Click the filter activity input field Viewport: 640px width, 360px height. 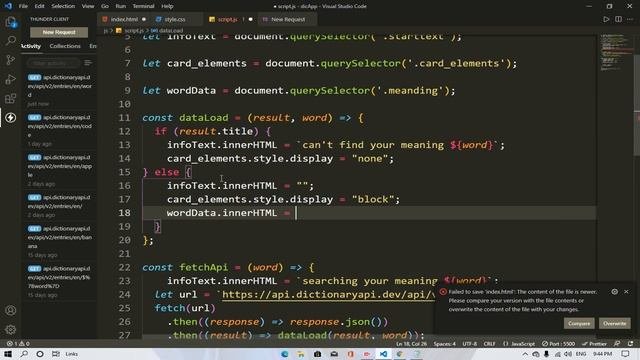(x=53, y=63)
